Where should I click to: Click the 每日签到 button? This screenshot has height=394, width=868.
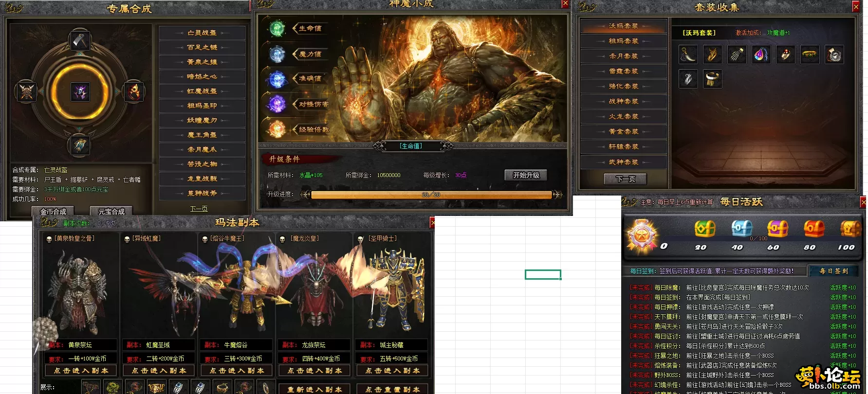[x=833, y=271]
